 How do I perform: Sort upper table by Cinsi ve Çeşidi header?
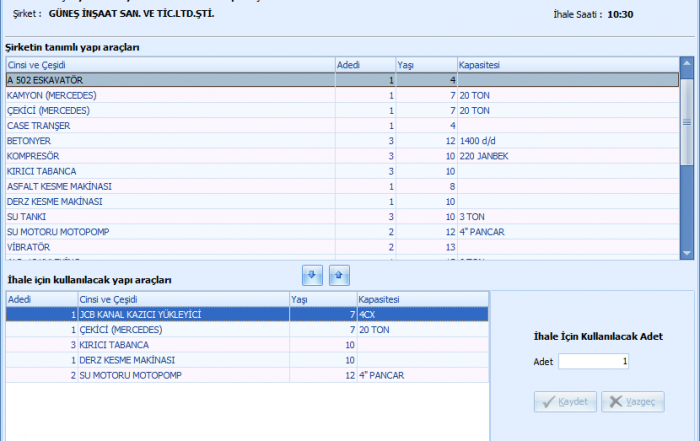(169, 64)
